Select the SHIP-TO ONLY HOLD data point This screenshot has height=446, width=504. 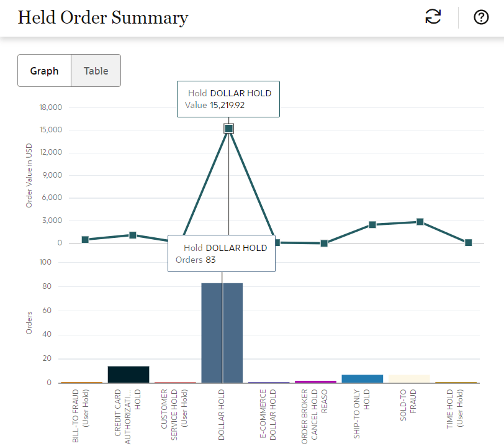[x=372, y=224]
